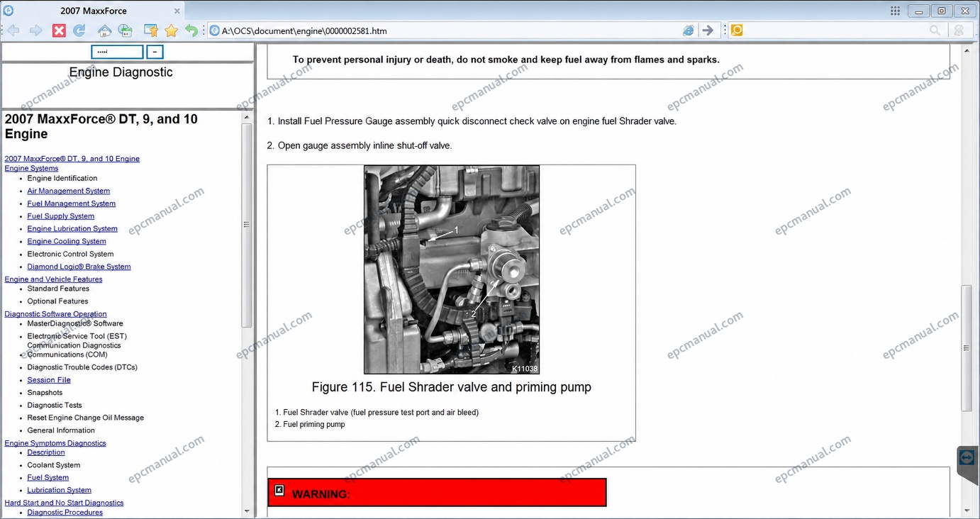Click the orange search engine icon
This screenshot has width=980, height=519.
(x=736, y=30)
